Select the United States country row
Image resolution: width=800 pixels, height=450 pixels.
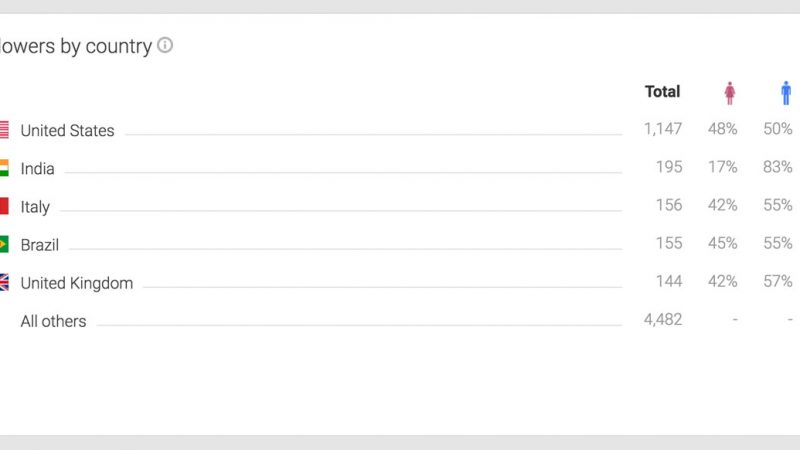pyautogui.click(x=67, y=131)
